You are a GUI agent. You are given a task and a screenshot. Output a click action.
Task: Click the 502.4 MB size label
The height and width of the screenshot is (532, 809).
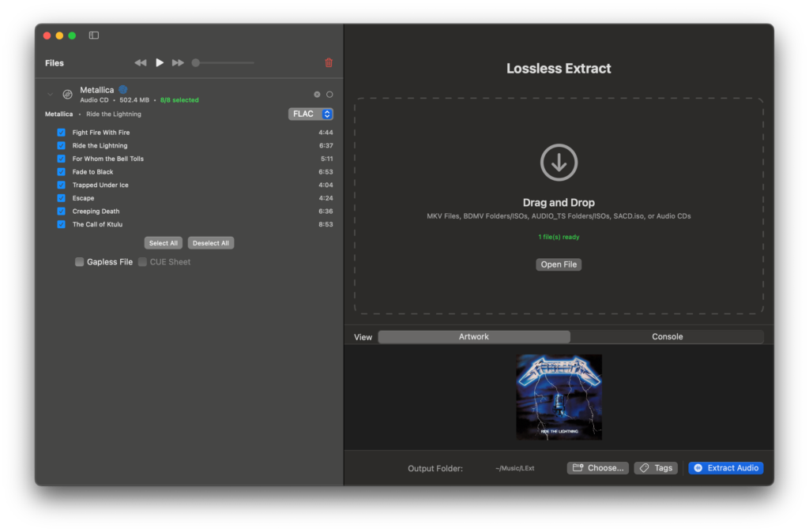[x=134, y=100]
